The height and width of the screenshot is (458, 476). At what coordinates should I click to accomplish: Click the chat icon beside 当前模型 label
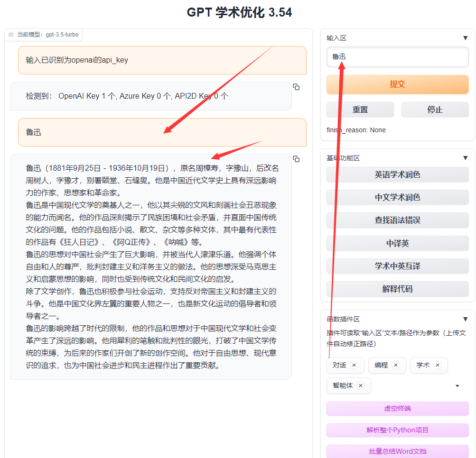tap(11, 35)
